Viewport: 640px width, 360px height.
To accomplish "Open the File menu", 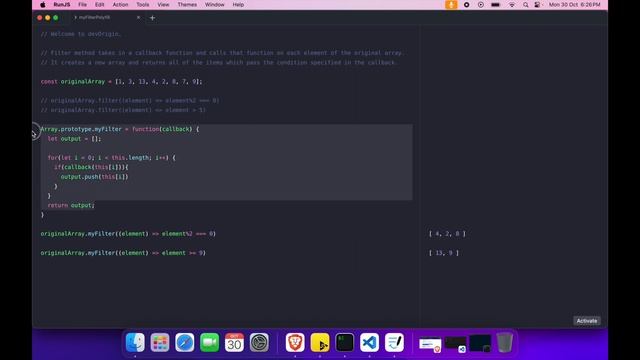I will [x=82, y=5].
